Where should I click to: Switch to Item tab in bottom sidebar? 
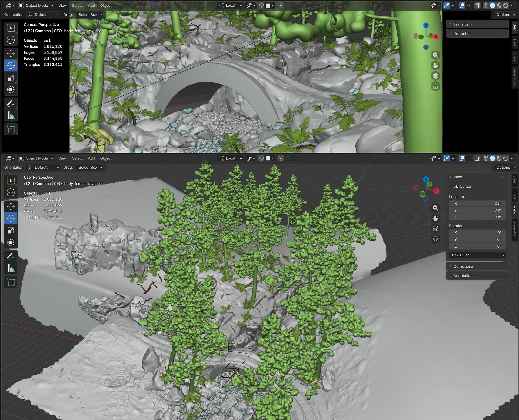pos(514,180)
